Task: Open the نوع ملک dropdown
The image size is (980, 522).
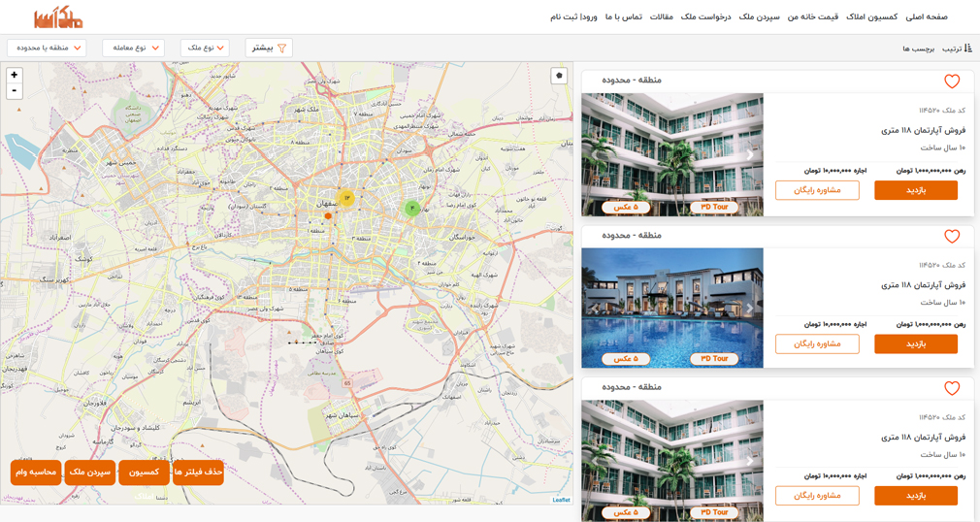Action: (x=205, y=49)
